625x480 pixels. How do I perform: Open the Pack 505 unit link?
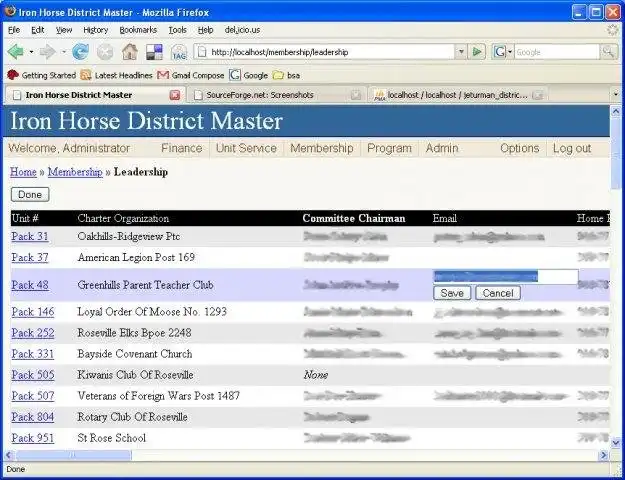[33, 375]
